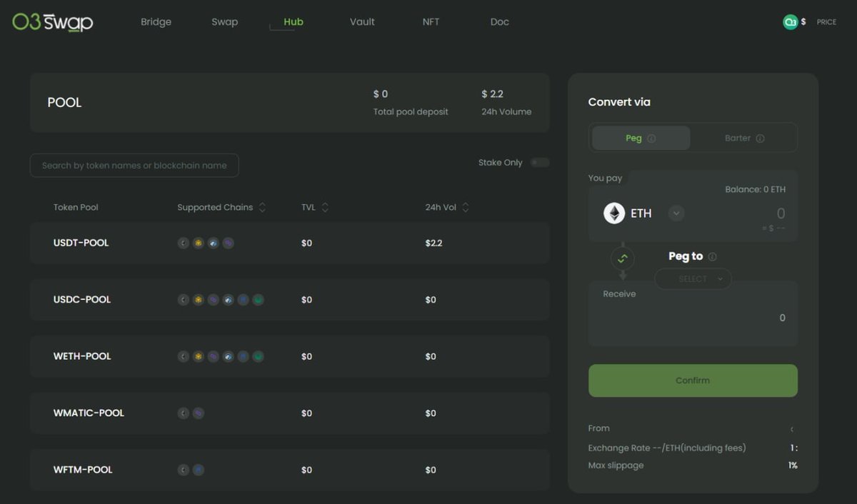857x504 pixels.
Task: Open the USDC-POOL row
Action: coord(289,300)
